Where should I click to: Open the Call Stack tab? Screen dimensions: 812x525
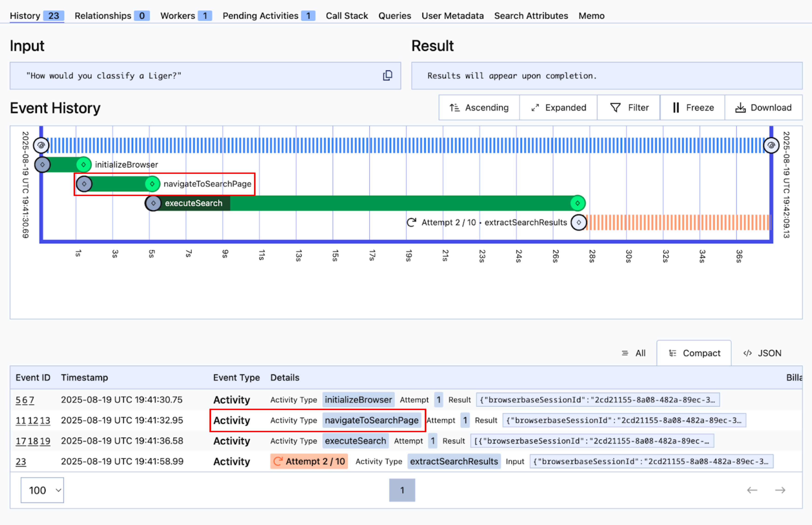[x=347, y=16]
